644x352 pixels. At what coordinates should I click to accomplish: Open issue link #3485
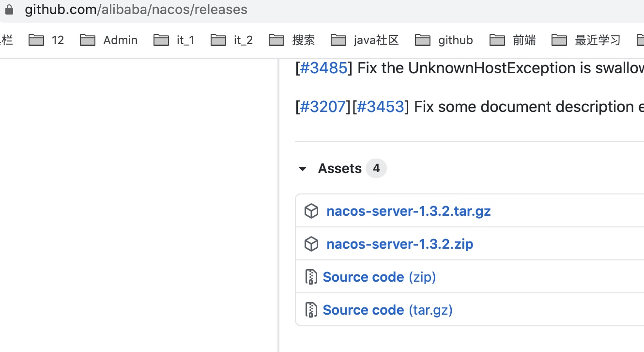tap(323, 68)
